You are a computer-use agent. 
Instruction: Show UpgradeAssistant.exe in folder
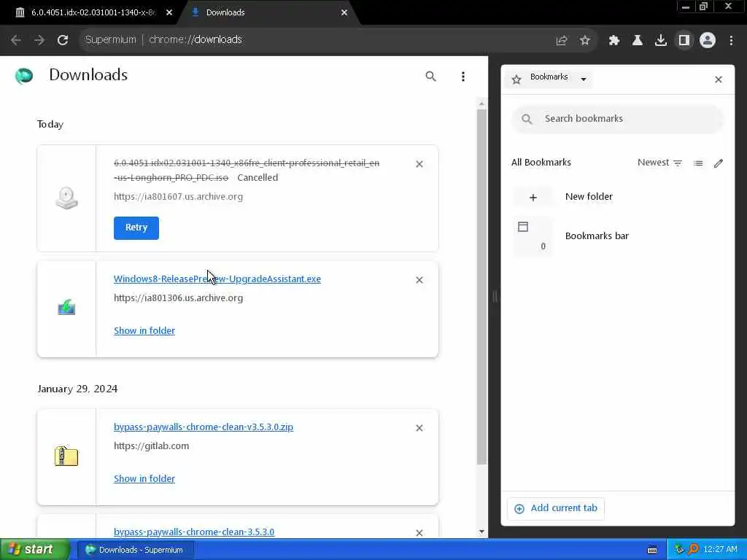point(144,330)
